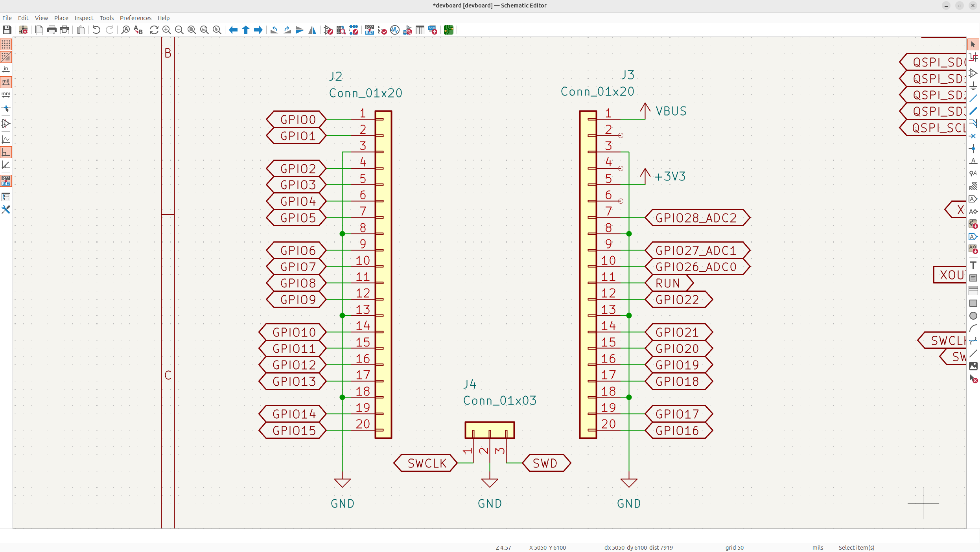The height and width of the screenshot is (552, 980).
Task: Click Zoom to fit page button
Action: coord(192,30)
